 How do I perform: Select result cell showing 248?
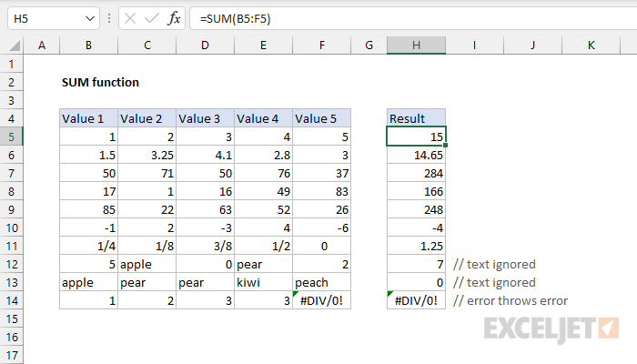416,209
